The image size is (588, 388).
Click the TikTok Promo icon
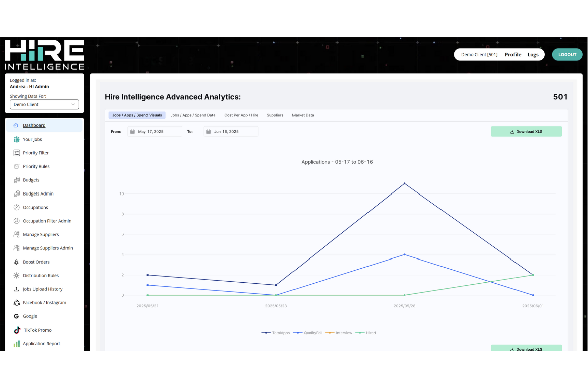[x=16, y=330]
